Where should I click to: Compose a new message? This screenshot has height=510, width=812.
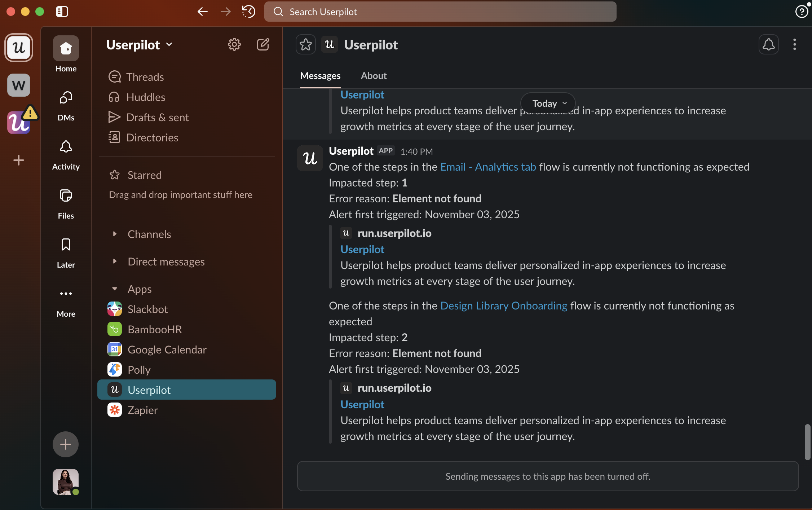263,45
